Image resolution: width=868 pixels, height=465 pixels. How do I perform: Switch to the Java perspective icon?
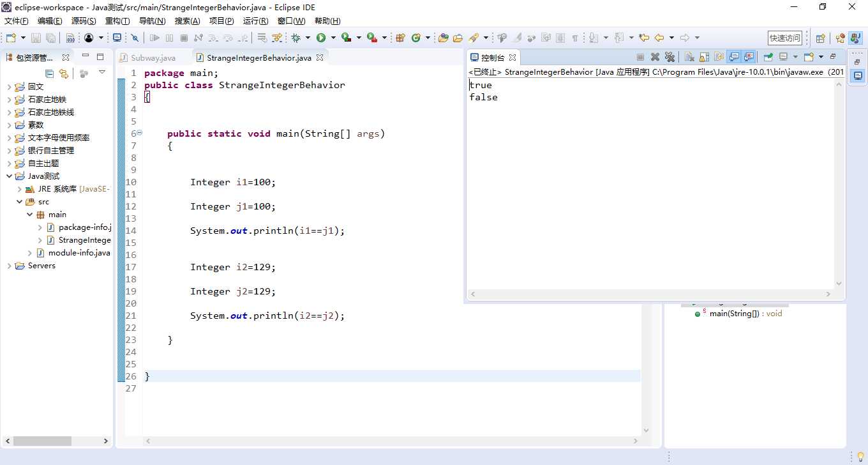(855, 38)
